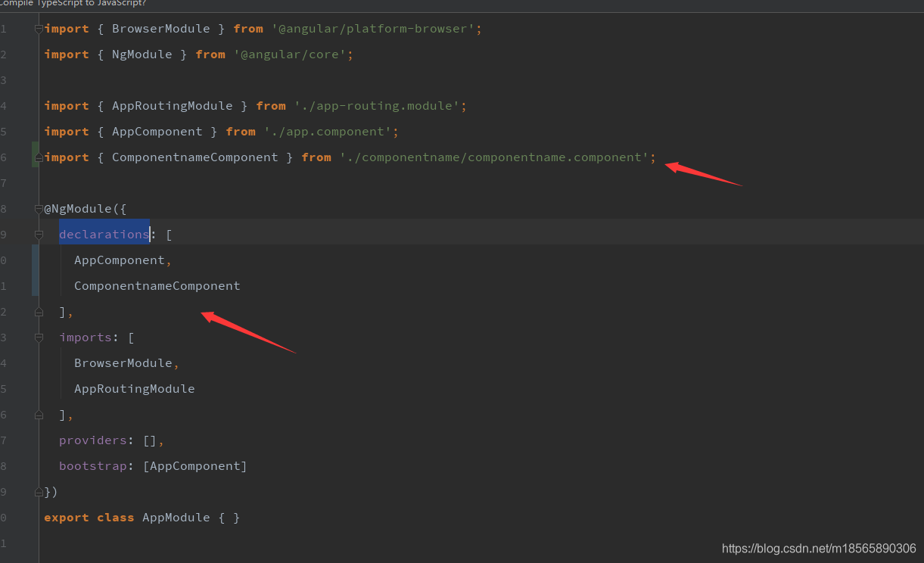This screenshot has height=563, width=924.
Task: Click the export keyword
Action: [67, 518]
